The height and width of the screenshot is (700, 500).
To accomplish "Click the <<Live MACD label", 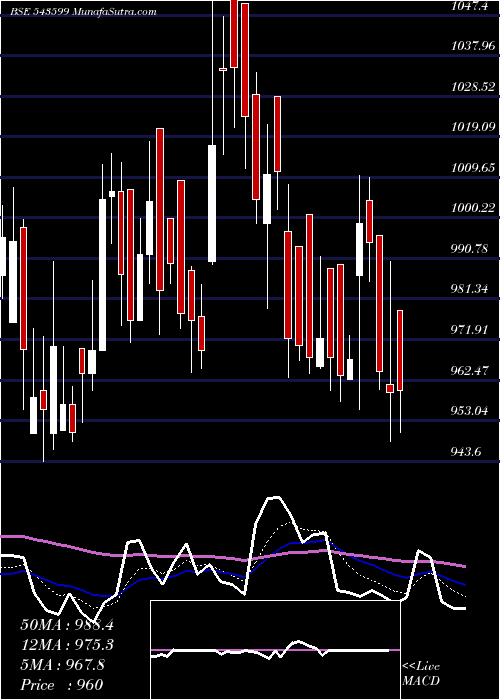I will (x=421, y=674).
